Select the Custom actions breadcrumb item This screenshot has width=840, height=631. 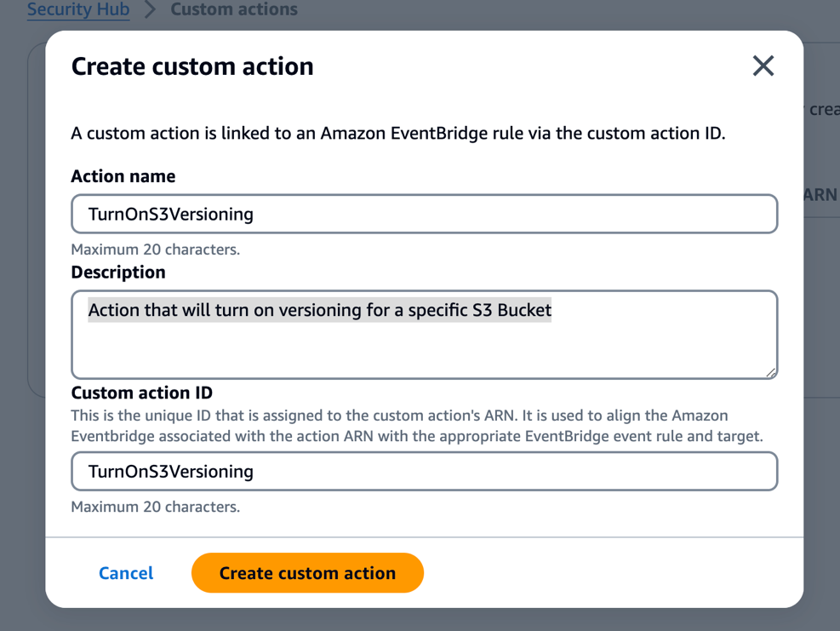tap(232, 9)
